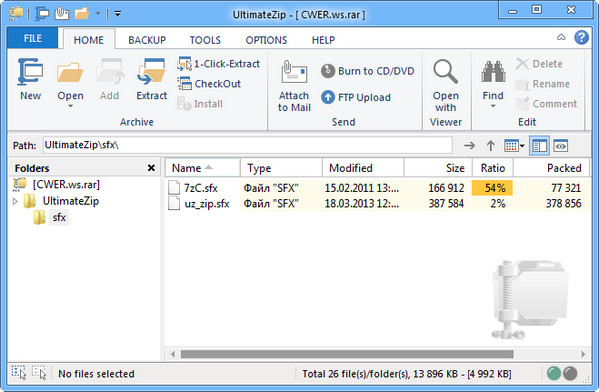The width and height of the screenshot is (599, 392).
Task: Select Burn to CD/DVD
Action: point(367,71)
